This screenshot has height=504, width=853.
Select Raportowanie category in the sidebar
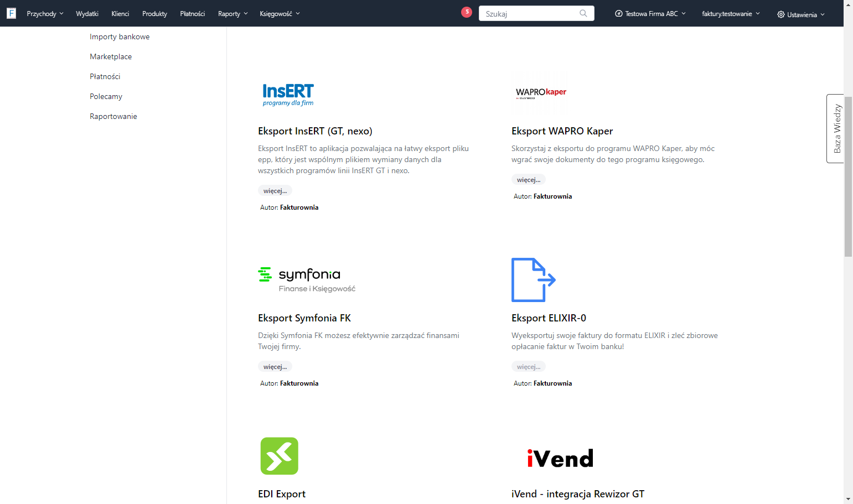click(x=113, y=116)
